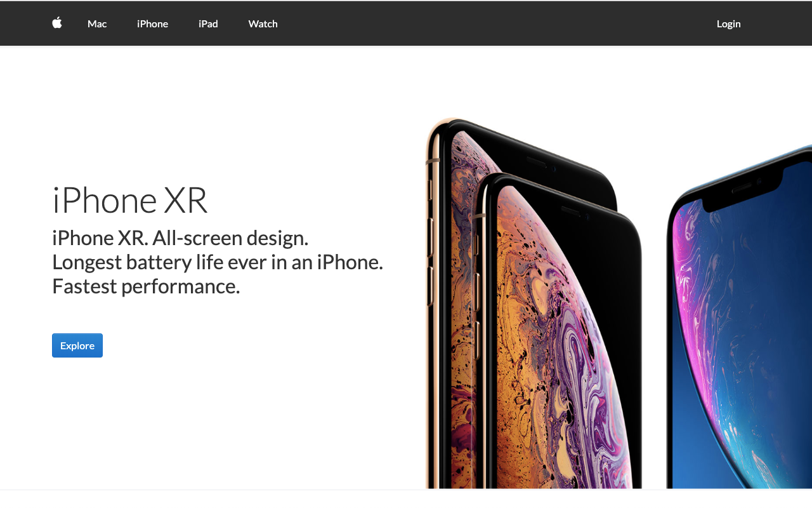Open the Watch navigation item
This screenshot has height=508, width=812.
263,23
